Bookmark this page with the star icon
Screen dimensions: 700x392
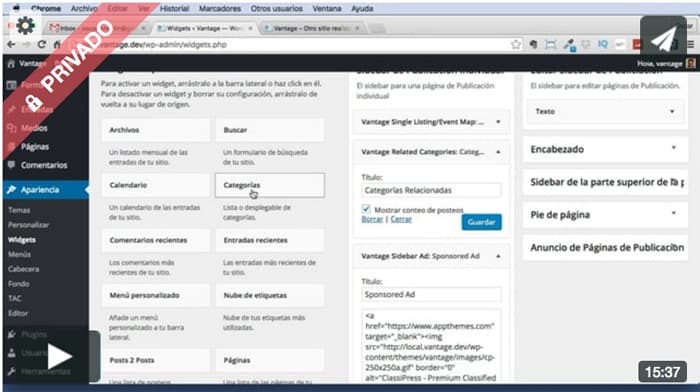coord(516,44)
